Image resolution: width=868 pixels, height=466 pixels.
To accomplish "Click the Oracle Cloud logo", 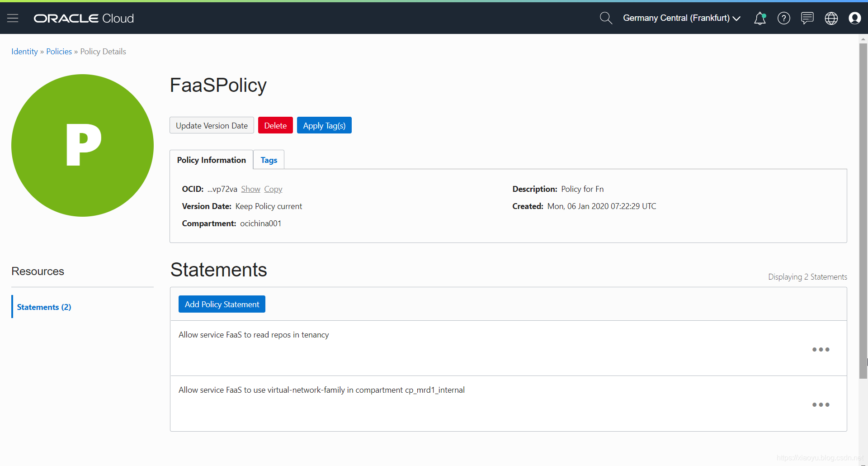I will pos(84,18).
